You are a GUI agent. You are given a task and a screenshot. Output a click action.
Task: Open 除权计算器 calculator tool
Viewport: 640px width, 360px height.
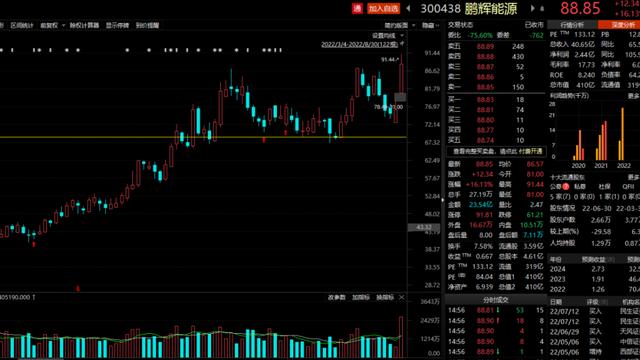[x=84, y=25]
